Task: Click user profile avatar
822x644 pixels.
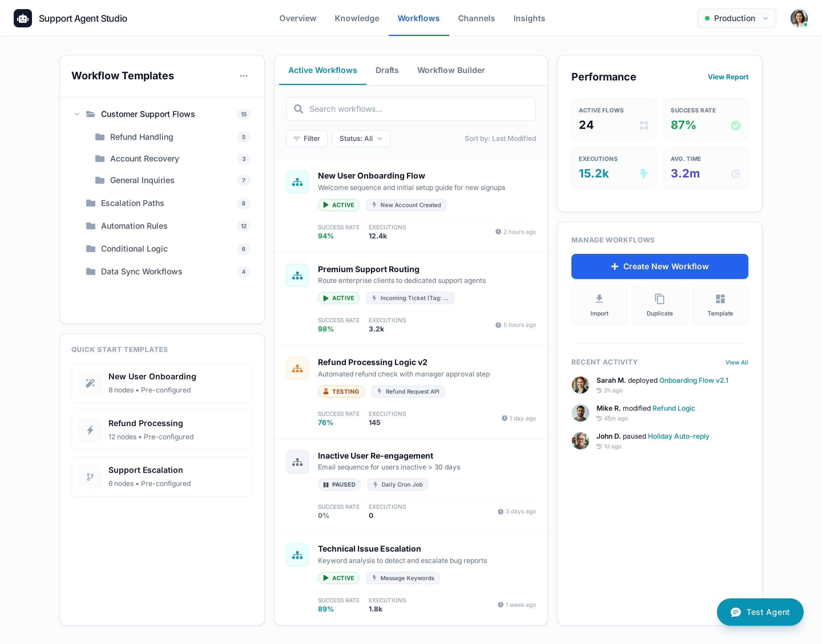Action: pos(799,18)
